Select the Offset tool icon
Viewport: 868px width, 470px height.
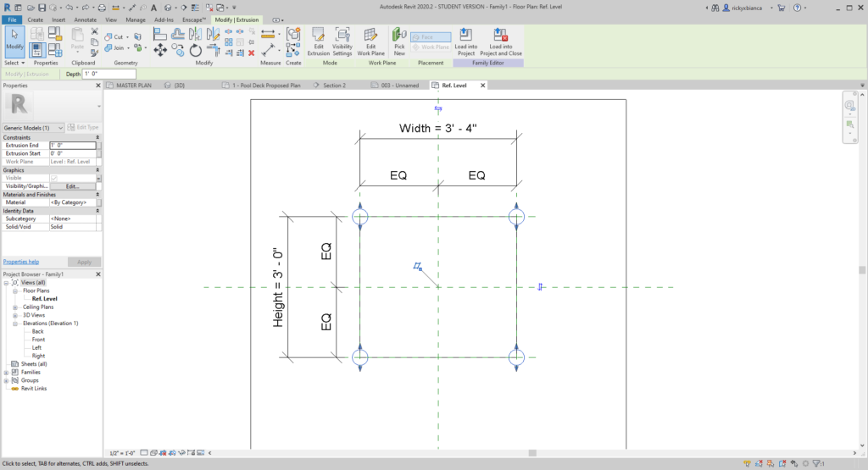click(178, 34)
